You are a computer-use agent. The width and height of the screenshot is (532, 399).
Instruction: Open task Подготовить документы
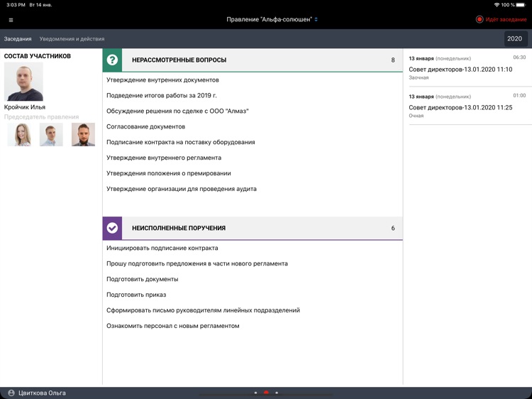(x=143, y=279)
